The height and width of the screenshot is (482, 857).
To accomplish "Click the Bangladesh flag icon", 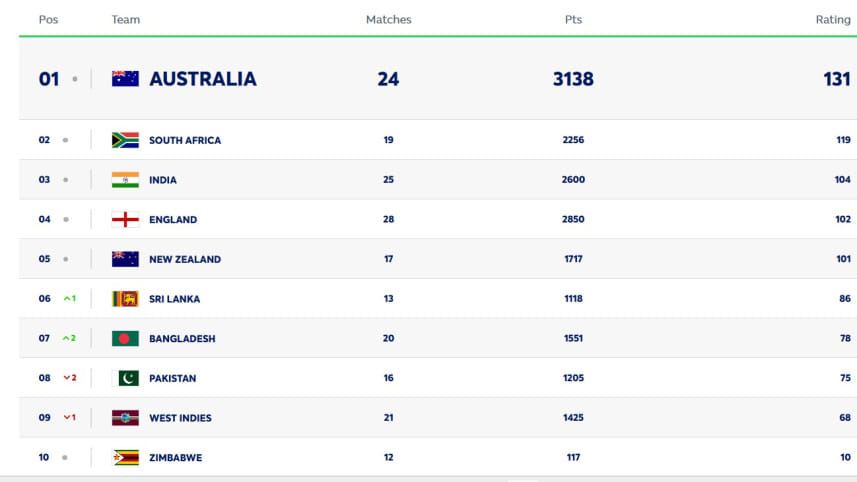I will click(x=125, y=338).
